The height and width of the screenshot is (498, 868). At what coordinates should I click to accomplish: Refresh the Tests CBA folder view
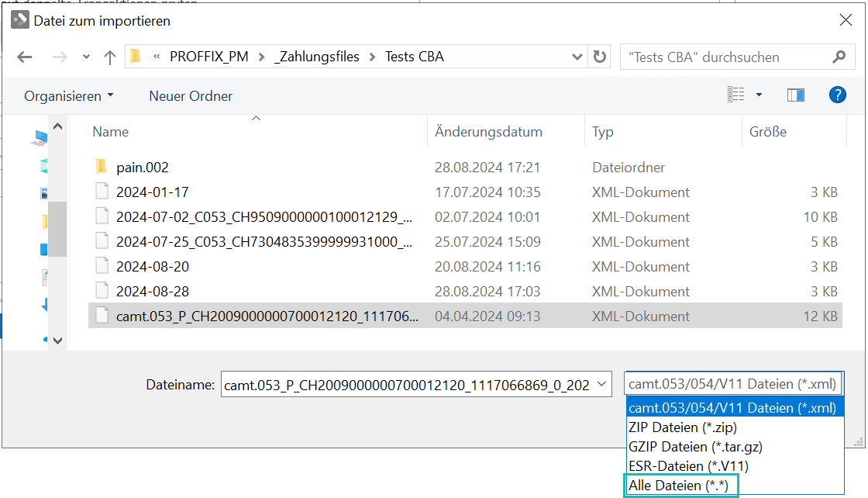coord(600,57)
